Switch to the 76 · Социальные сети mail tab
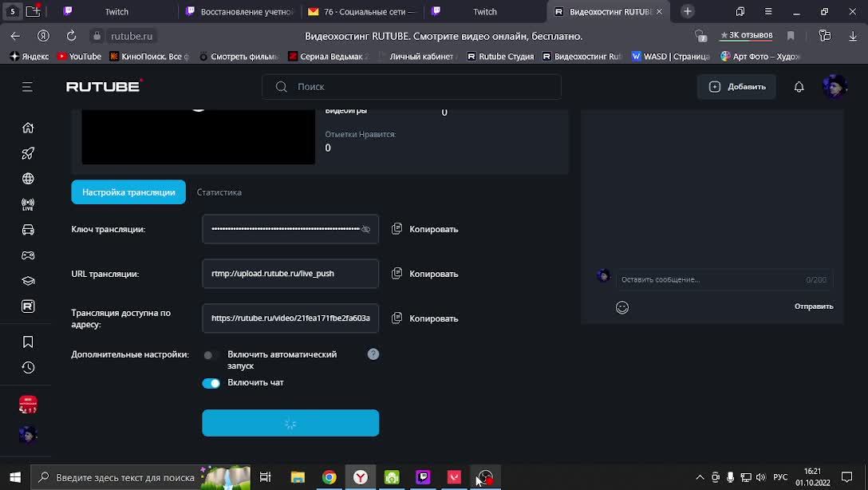 click(x=362, y=12)
